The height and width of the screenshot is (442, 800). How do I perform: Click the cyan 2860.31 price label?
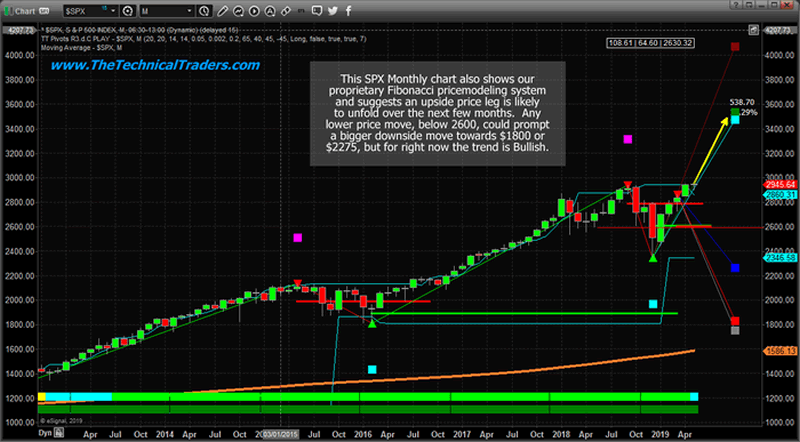780,195
